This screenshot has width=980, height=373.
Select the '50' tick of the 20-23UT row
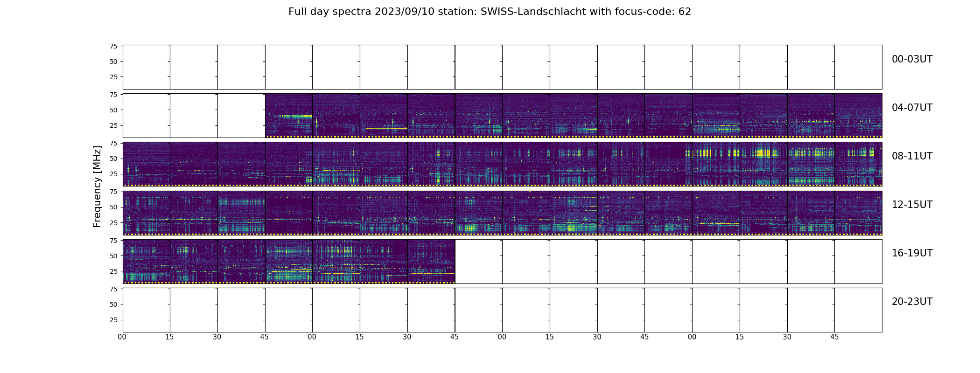click(x=113, y=304)
